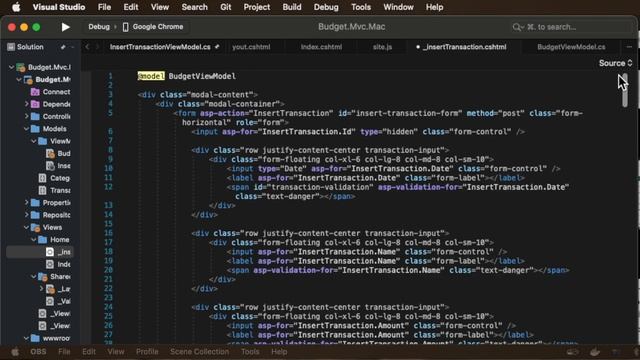
Task: Collapse the Home folder
Action: 34,240
